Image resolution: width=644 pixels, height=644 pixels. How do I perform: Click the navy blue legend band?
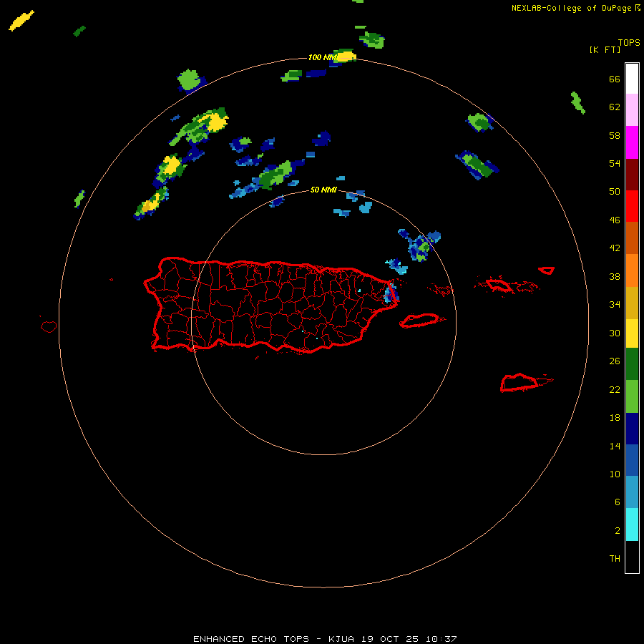[x=632, y=429]
